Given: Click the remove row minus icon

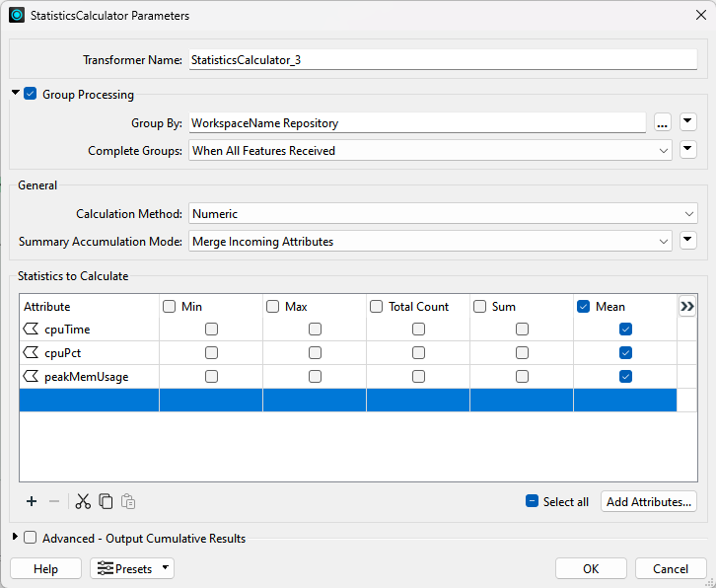Looking at the screenshot, I should point(54,501).
